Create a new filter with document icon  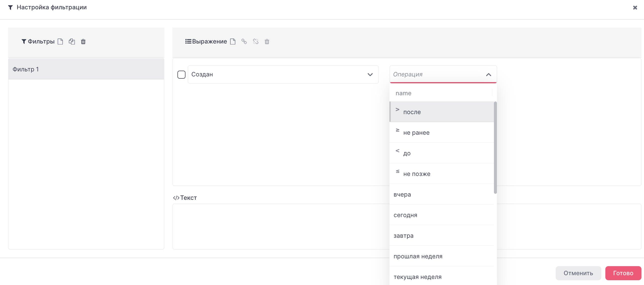pyautogui.click(x=60, y=41)
